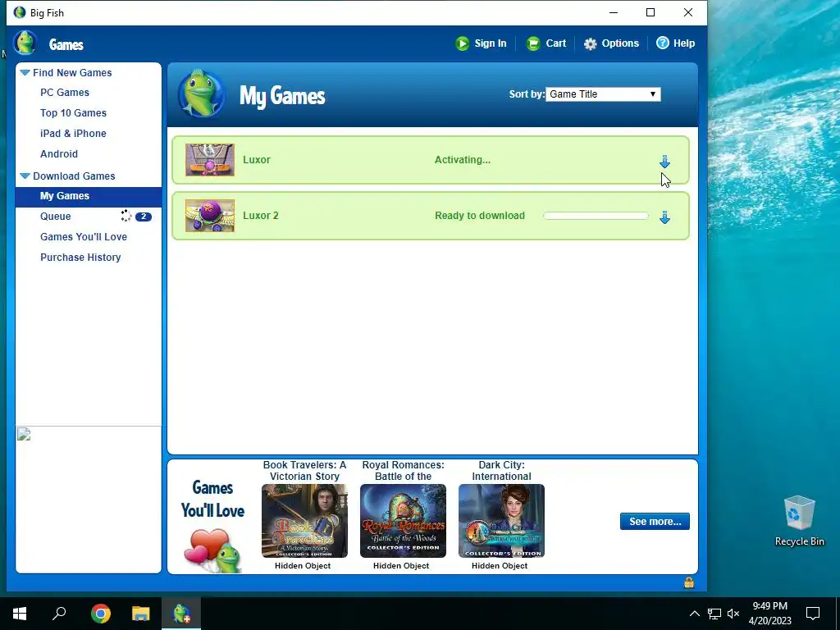
Task: Launch Google Chrome from taskbar
Action: pyautogui.click(x=101, y=614)
